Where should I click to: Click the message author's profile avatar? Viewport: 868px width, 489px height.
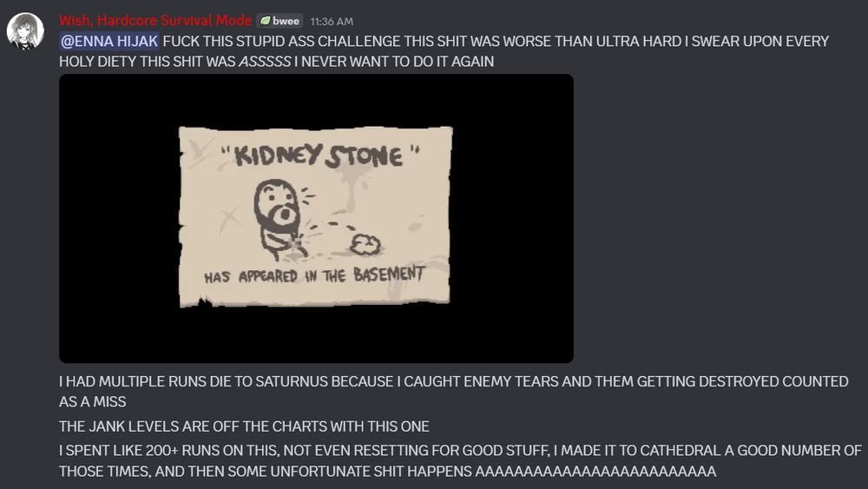coord(25,31)
